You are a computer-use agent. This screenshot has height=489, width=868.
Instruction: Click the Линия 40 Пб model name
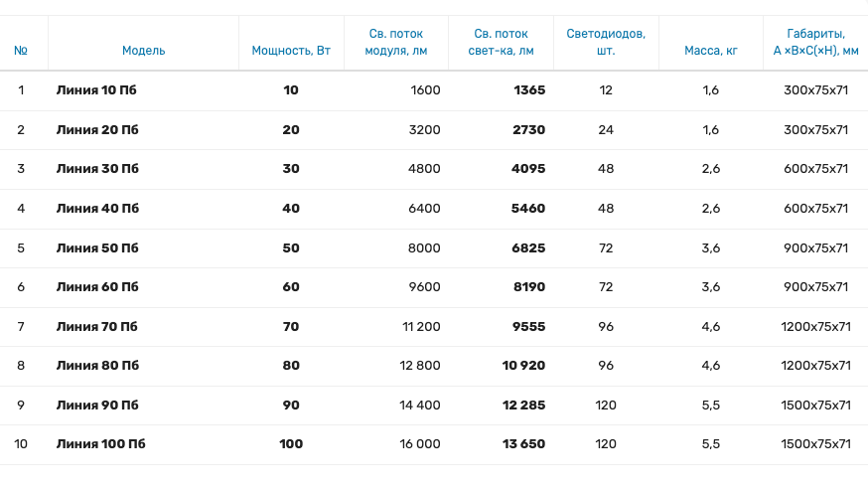pos(97,209)
